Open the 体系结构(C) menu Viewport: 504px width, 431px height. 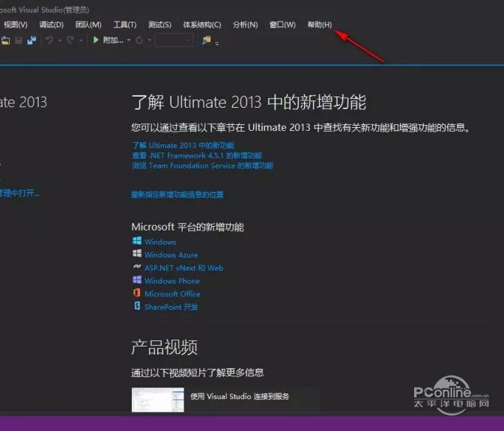(202, 25)
